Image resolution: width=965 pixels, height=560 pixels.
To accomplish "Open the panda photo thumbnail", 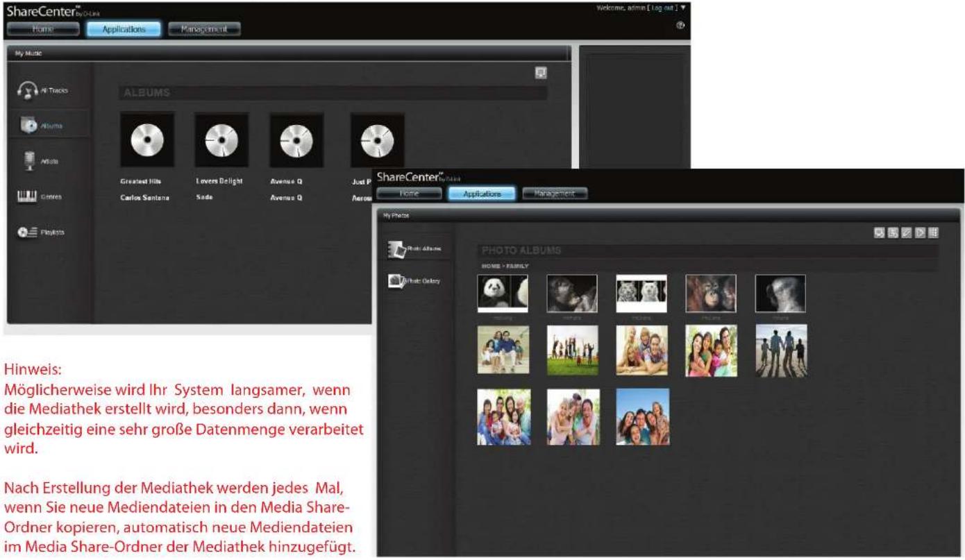I will point(503,294).
